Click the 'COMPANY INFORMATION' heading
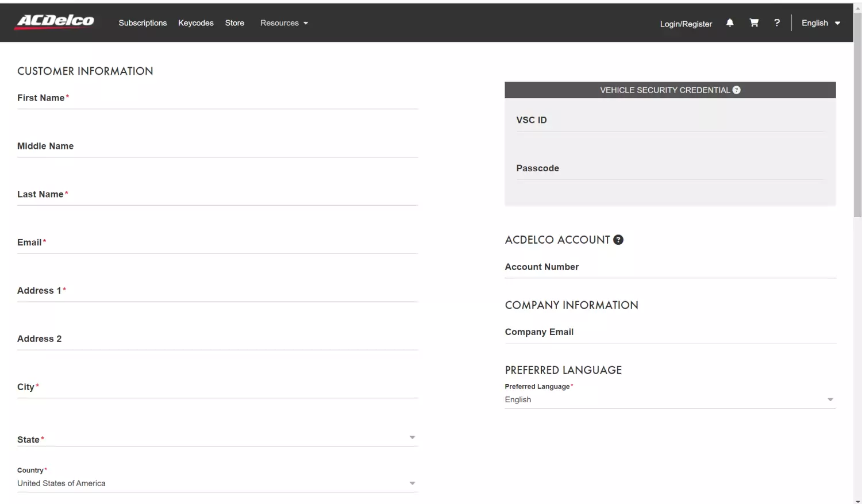Image resolution: width=862 pixels, height=504 pixels. point(571,305)
